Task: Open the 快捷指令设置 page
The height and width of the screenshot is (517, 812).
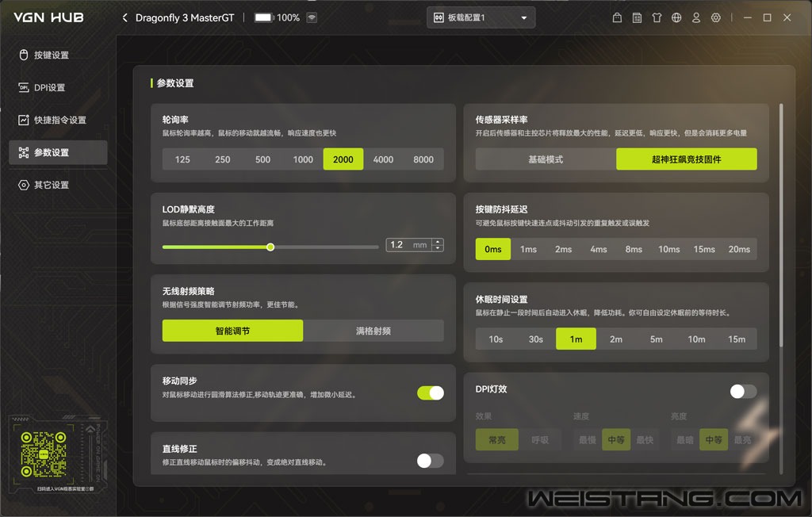Action: [x=58, y=120]
